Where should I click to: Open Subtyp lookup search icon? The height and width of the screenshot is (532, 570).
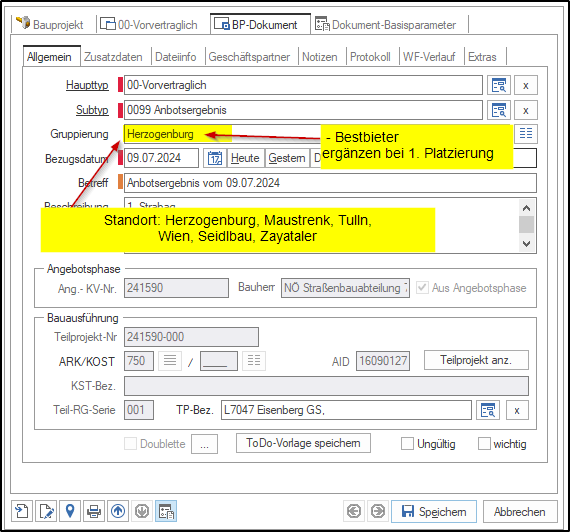[x=499, y=110]
